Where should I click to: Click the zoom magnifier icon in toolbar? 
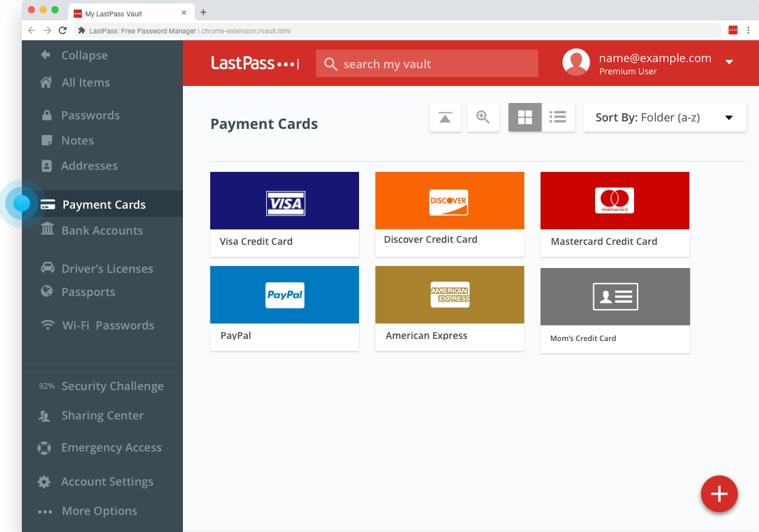(x=483, y=117)
